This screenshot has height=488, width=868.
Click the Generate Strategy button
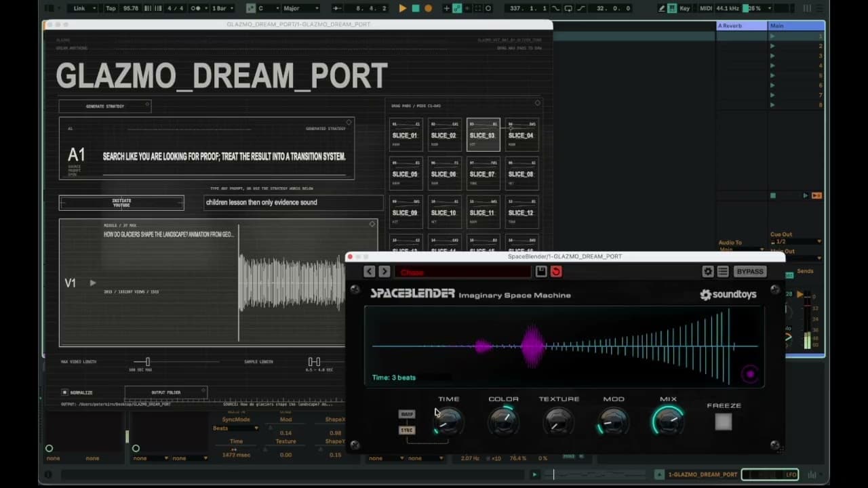[105, 106]
